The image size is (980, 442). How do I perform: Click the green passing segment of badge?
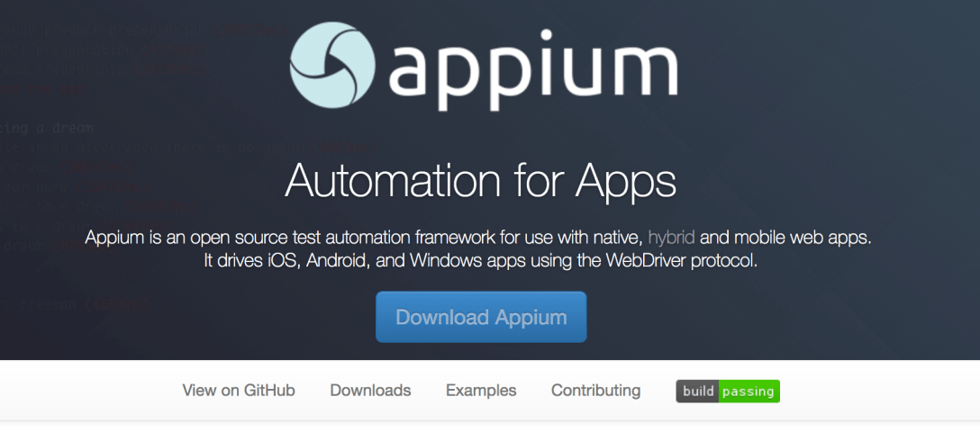coord(749,391)
